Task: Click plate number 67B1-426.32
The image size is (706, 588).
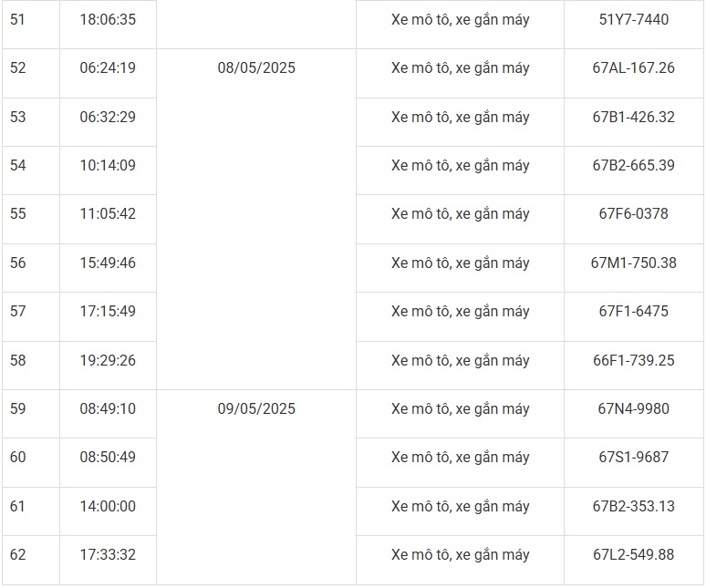Action: pyautogui.click(x=633, y=117)
